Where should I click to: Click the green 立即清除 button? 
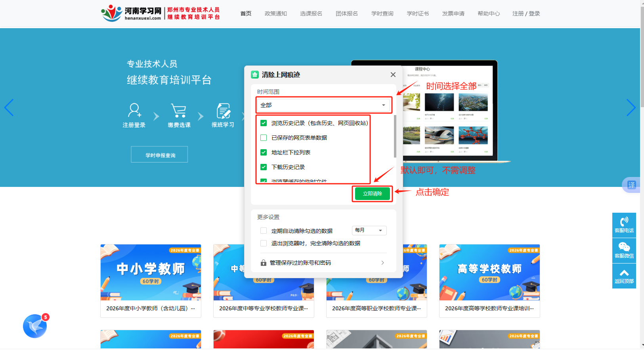pos(373,194)
